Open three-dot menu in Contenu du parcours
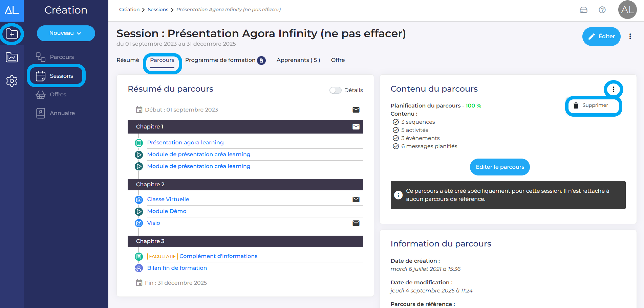This screenshot has height=308, width=644. click(613, 89)
